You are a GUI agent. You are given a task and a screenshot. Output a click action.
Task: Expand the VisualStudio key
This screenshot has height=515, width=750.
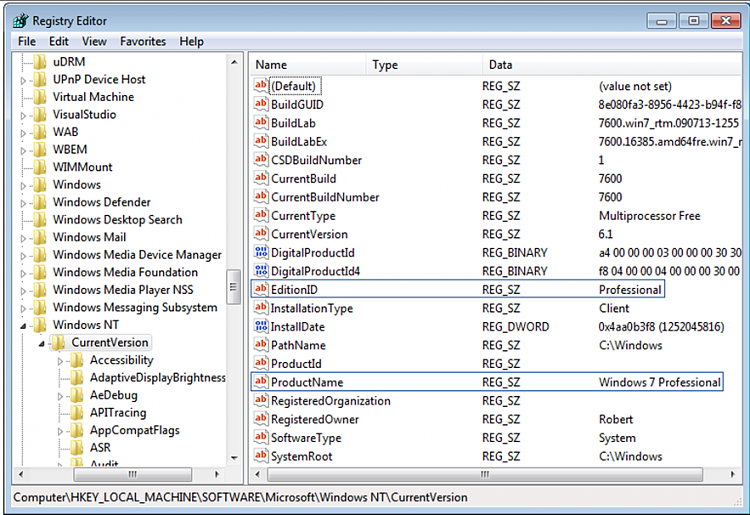point(23,115)
